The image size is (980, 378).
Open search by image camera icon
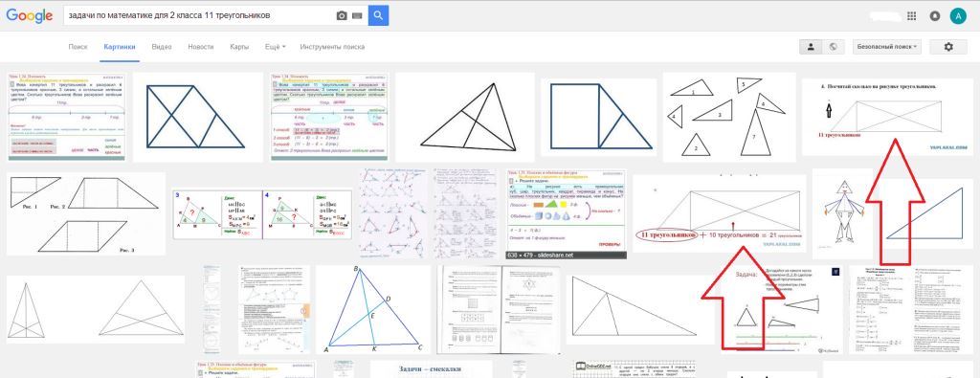[342, 15]
